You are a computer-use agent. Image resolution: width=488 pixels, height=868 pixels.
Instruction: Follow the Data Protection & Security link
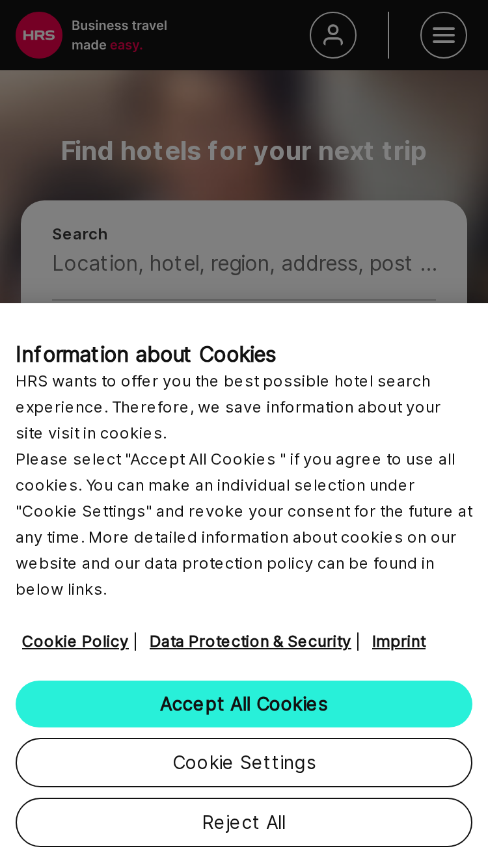coord(250,642)
